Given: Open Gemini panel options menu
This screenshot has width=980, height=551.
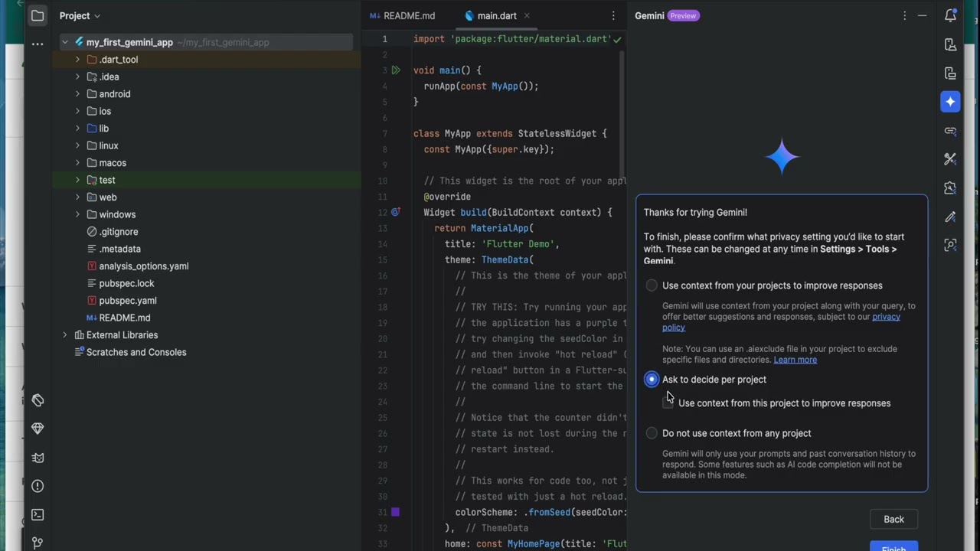Looking at the screenshot, I should pos(904,15).
